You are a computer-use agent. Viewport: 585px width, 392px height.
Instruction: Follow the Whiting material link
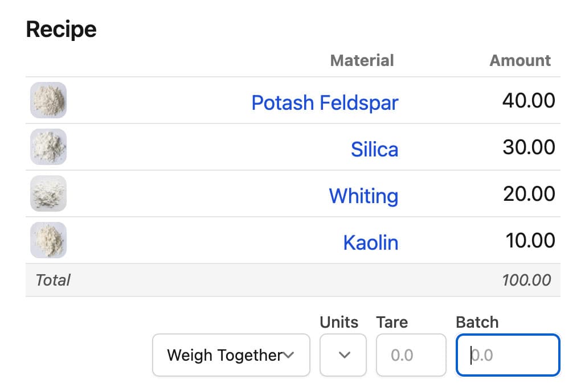tap(363, 196)
